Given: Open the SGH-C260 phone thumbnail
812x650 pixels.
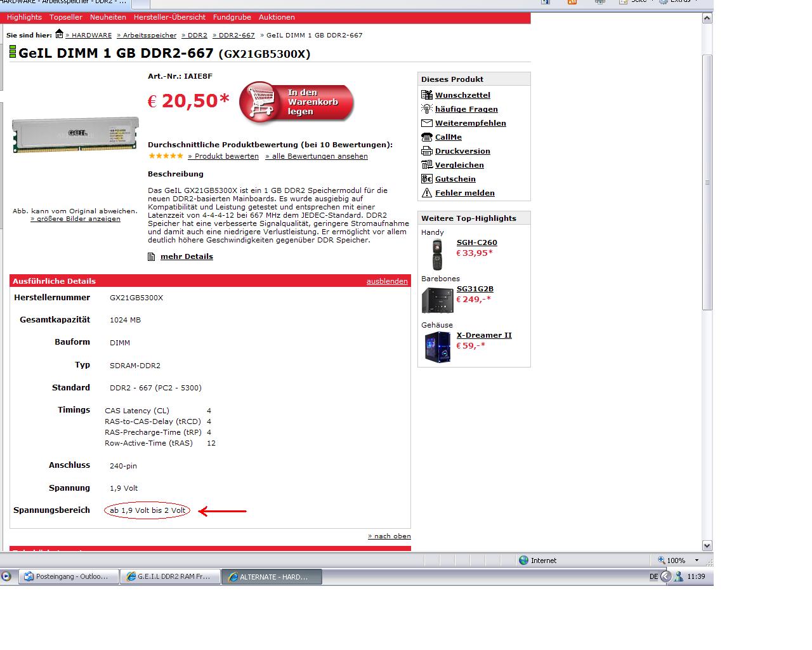Looking at the screenshot, I should point(437,255).
